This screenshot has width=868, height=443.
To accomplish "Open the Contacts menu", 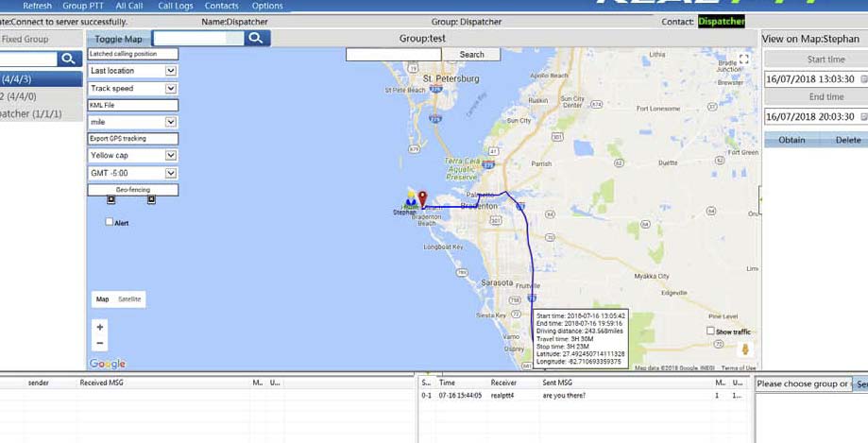I will [222, 6].
